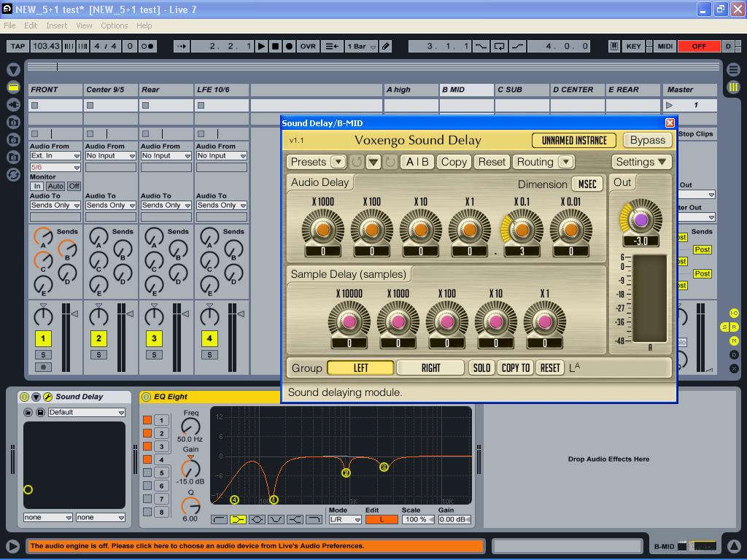Open the Options menu
747x560 pixels.
tap(114, 26)
